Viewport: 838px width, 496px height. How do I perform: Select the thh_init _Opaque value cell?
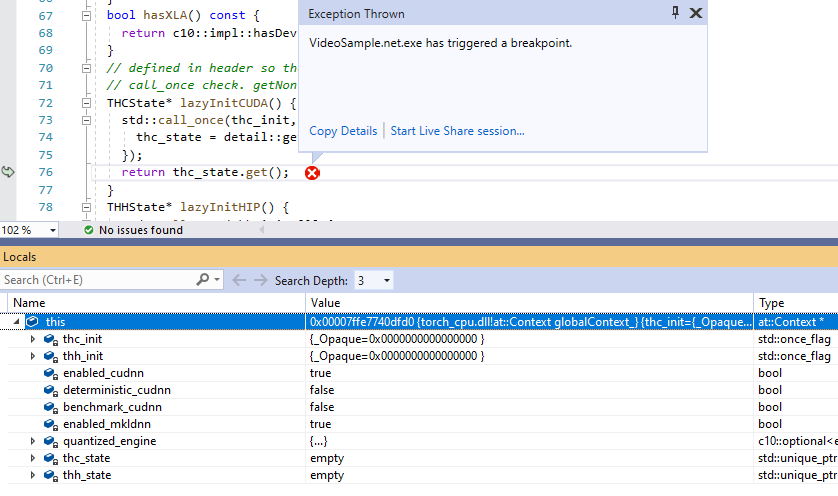click(x=529, y=356)
